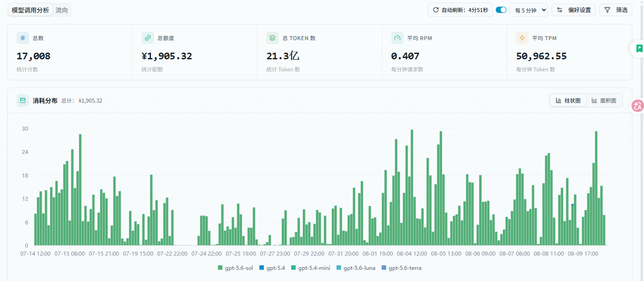Open the 每 5 分钟 interval dropdown
Screen dimensions: 644x281
(528, 10)
